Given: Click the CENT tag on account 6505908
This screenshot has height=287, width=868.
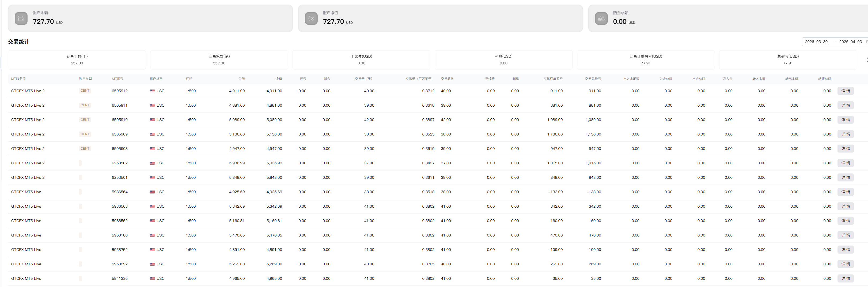Looking at the screenshot, I should pyautogui.click(x=85, y=149).
